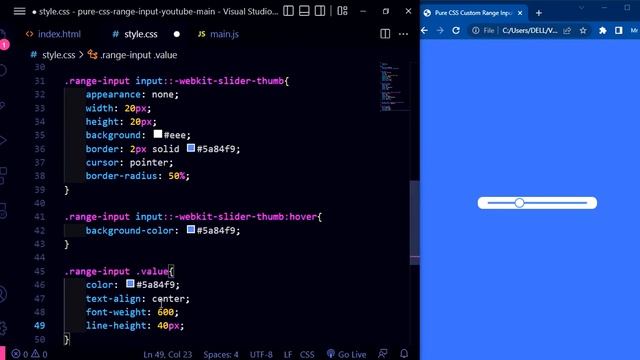Click the font-weight: 600 value
Image resolution: width=640 pixels, height=360 pixels.
165,312
